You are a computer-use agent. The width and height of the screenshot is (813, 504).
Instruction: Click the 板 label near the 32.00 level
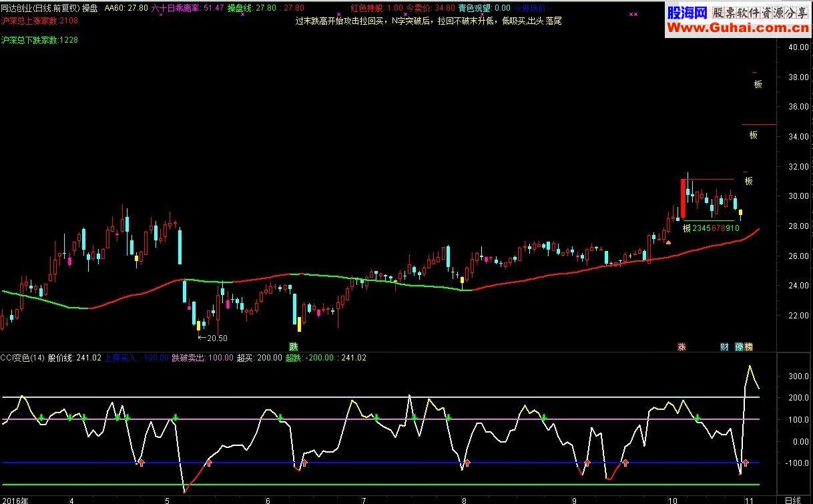pyautogui.click(x=749, y=181)
